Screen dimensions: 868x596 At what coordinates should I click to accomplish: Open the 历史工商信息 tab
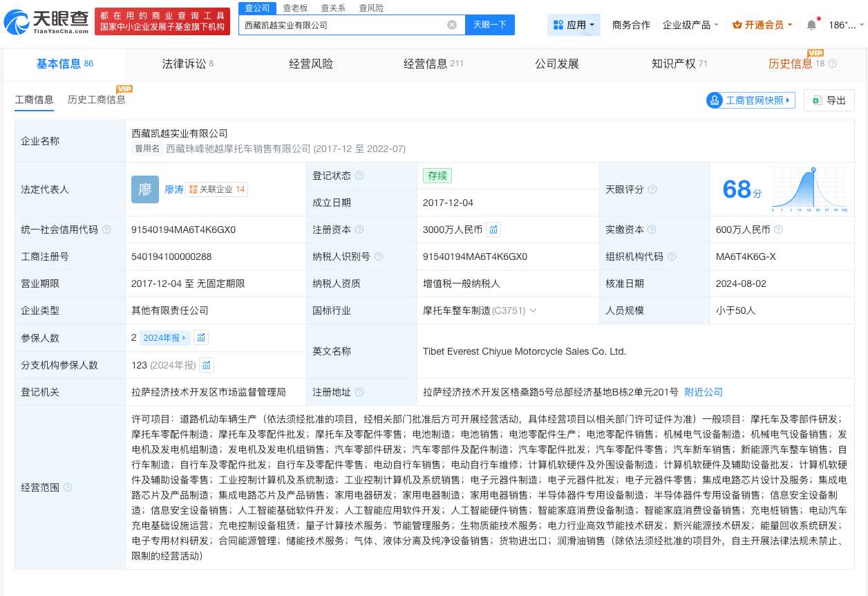[x=96, y=100]
